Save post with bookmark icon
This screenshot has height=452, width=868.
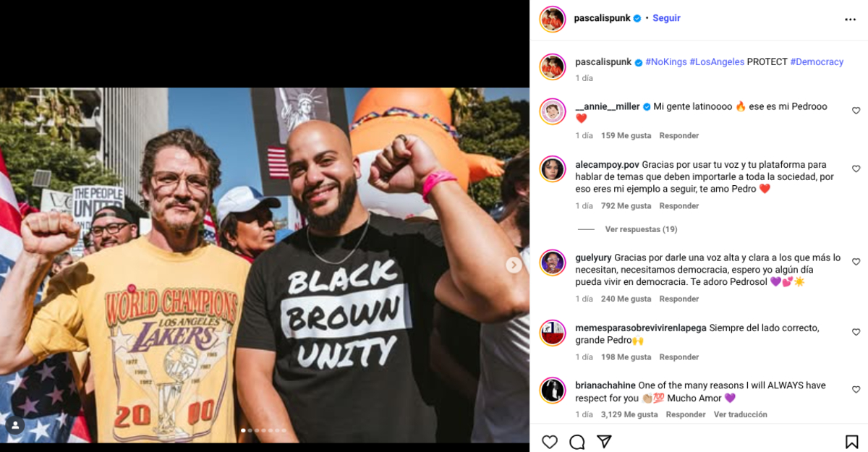pos(852,442)
